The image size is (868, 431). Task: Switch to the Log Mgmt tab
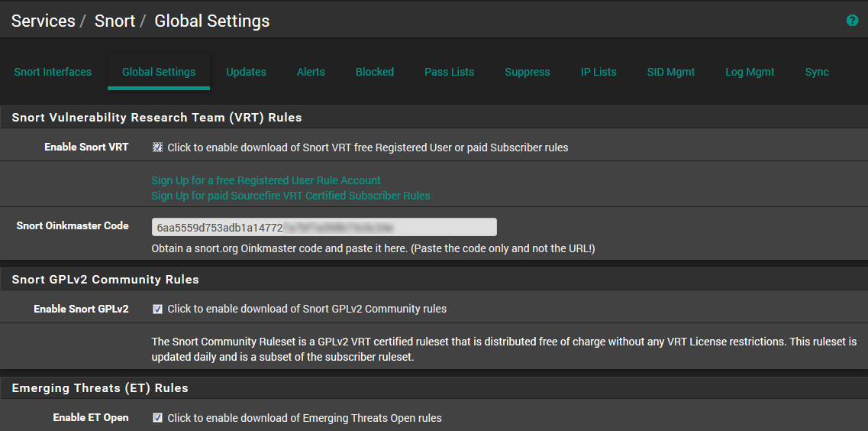tap(750, 72)
